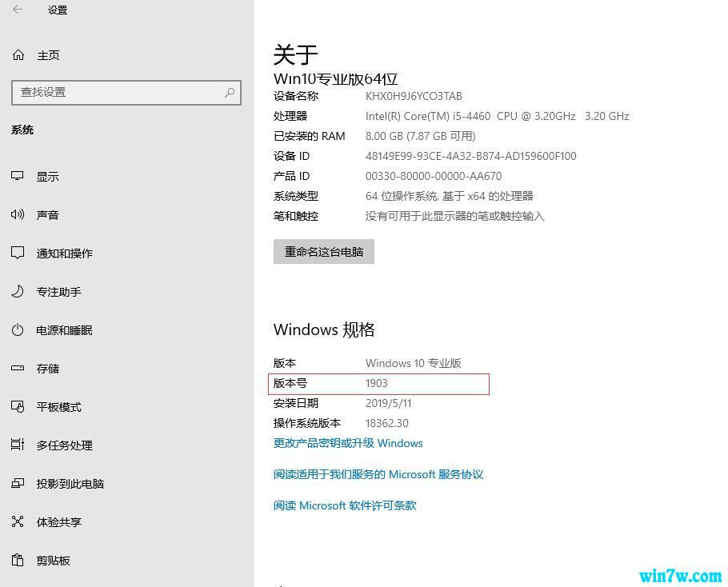Screen dimensions: 728x587
Task: Open Microsoft Software License Terms (软件许可条款) link
Action: [x=345, y=505]
